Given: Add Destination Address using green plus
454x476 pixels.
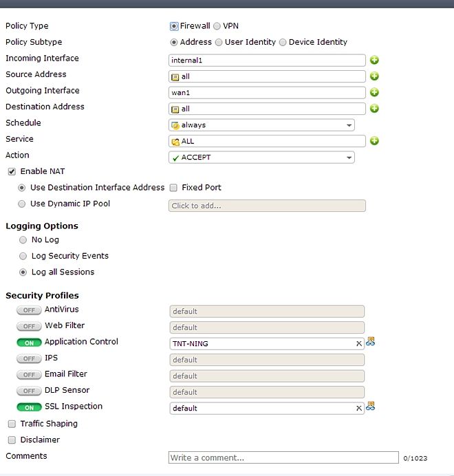Looking at the screenshot, I should tap(374, 109).
